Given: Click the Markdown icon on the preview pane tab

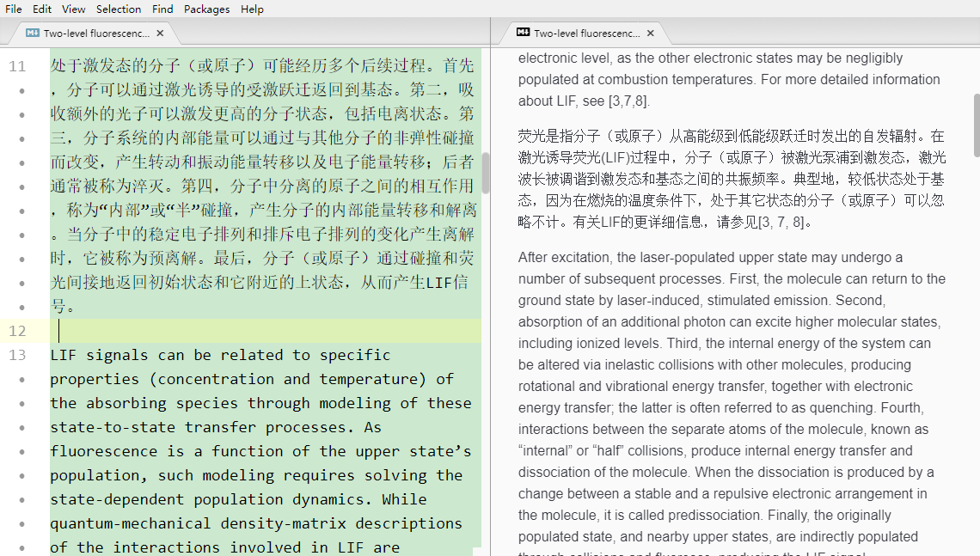Looking at the screenshot, I should [x=524, y=33].
